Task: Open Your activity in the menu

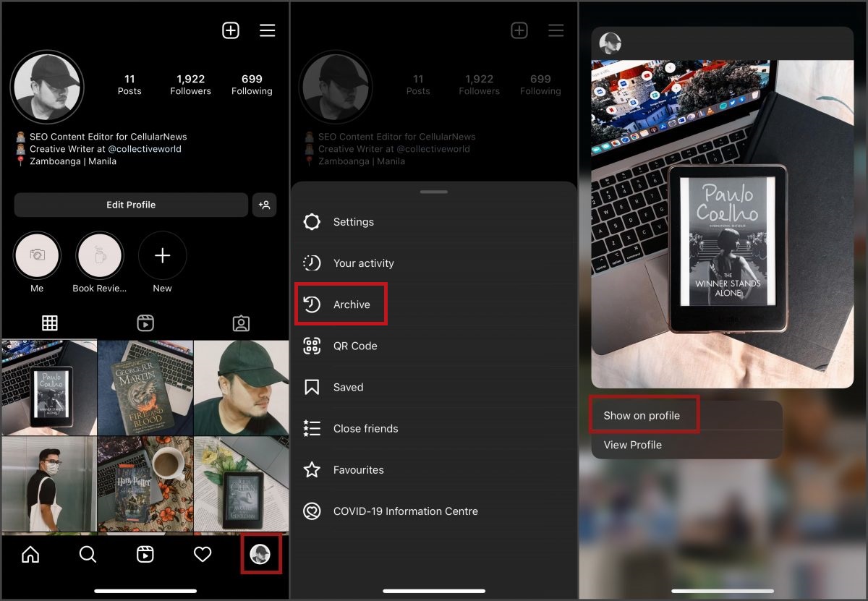Action: click(363, 263)
